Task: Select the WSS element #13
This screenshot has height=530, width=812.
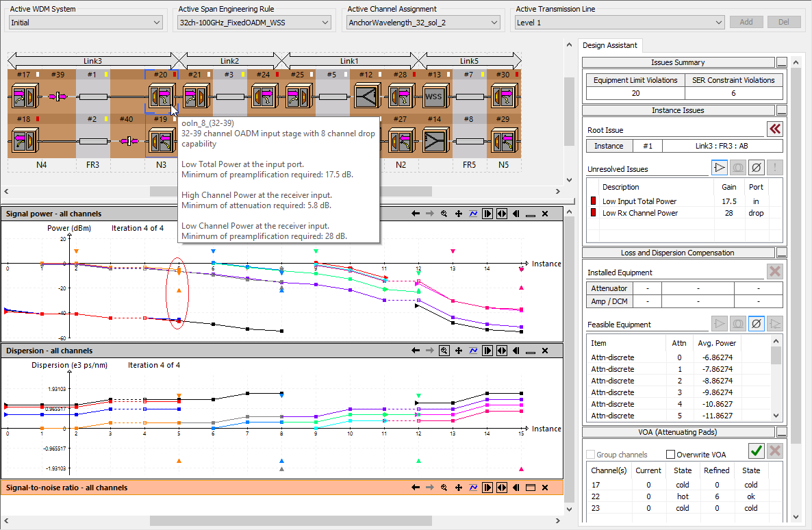Action: click(435, 97)
